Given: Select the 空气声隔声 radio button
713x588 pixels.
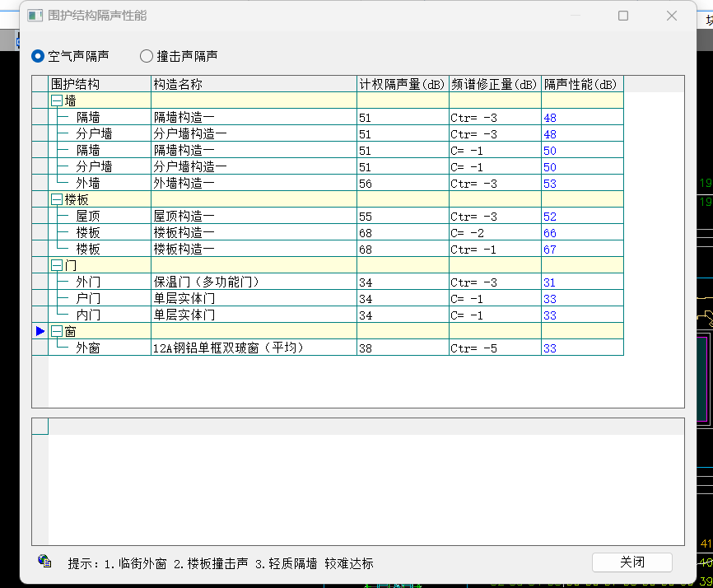Looking at the screenshot, I should (x=38, y=56).
